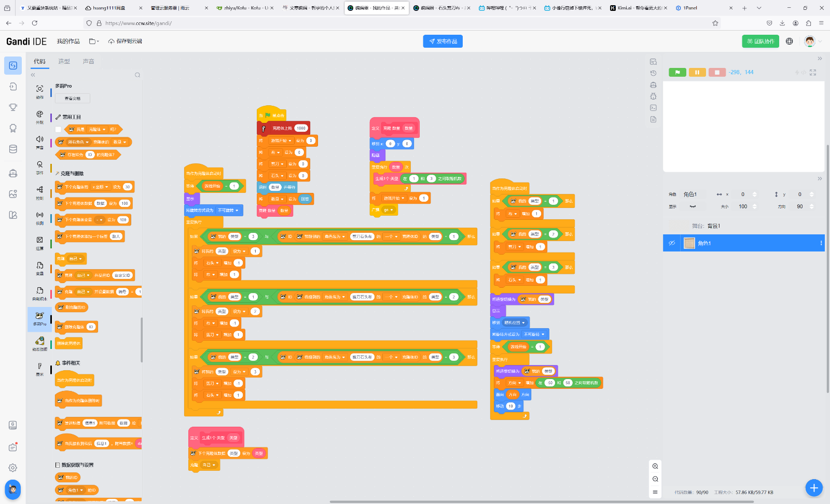This screenshot has width=830, height=504.
Task: Open the folder dropdown next to 我的作品
Action: tap(93, 41)
